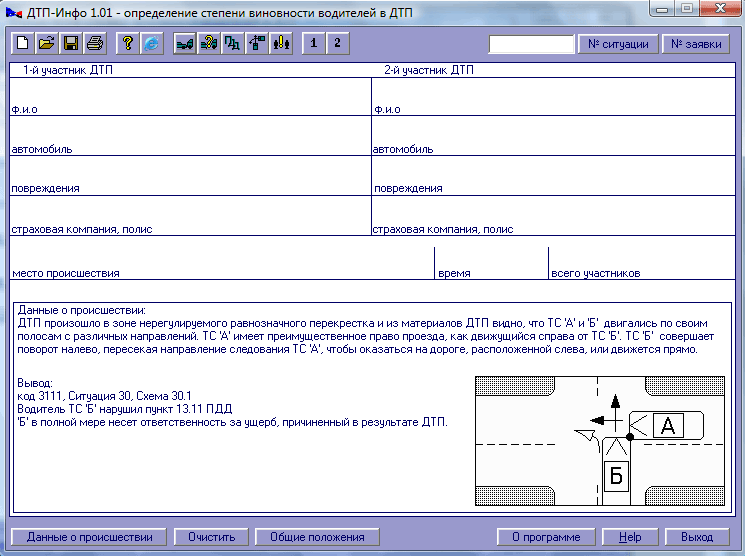This screenshot has width=745, height=556.
Task: Click text 'Водитель ТС 'Б' нарушил пункт 13.11'
Action: pyautogui.click(x=124, y=409)
